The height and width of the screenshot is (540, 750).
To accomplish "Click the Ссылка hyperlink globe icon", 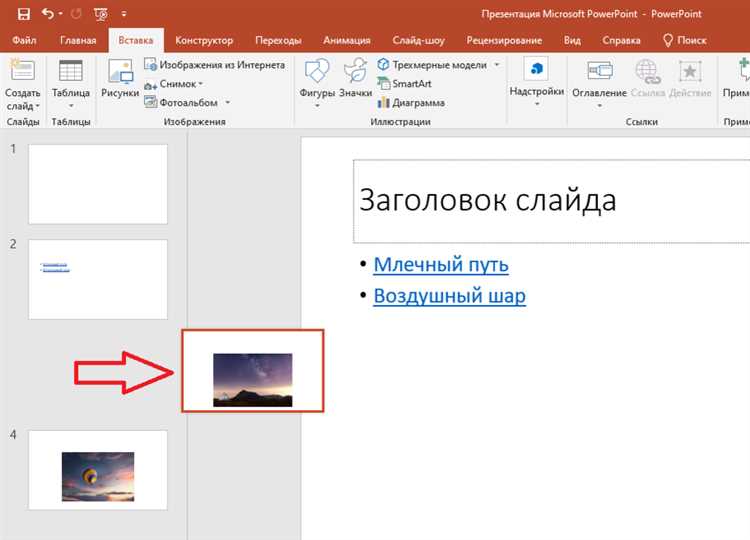I will (x=648, y=72).
